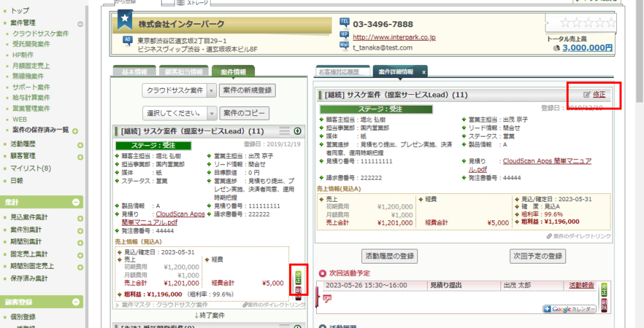Click the red 削除 icon in activity schedule row

[x=604, y=304]
